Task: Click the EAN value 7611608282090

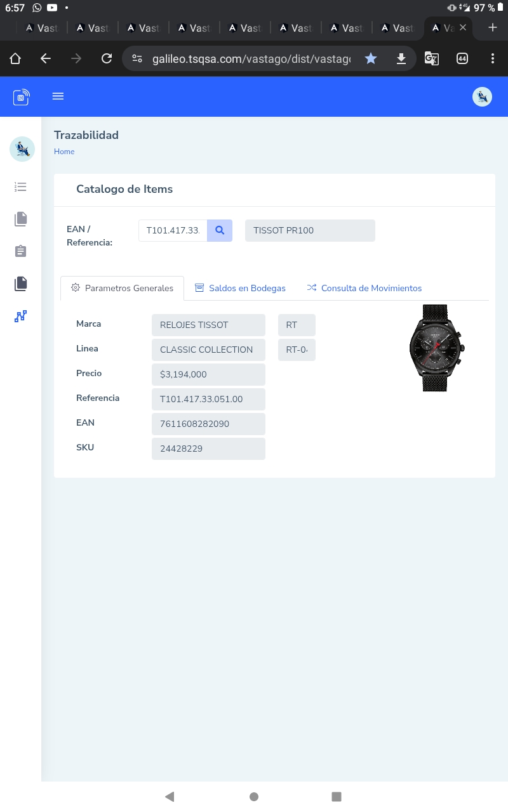Action: tap(208, 424)
